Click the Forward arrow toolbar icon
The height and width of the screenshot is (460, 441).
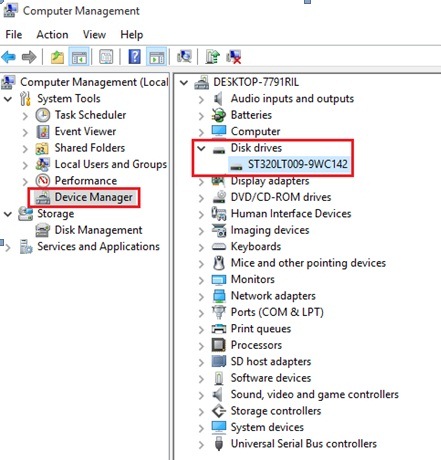pos(29,57)
